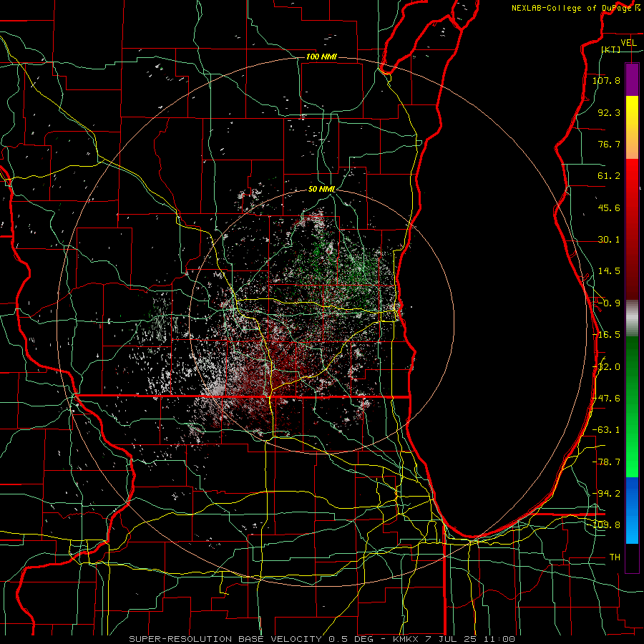Click the 45.6 legend value
The width and height of the screenshot is (644, 644).
[x=609, y=208]
